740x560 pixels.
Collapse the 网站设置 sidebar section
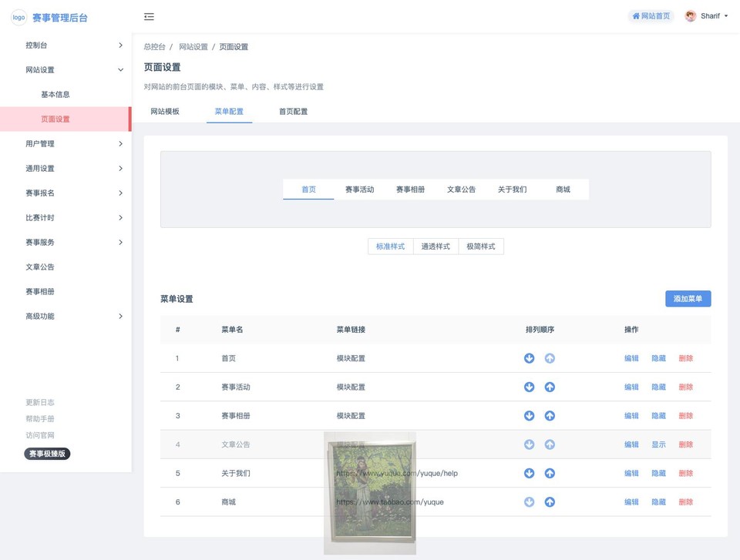coord(66,69)
